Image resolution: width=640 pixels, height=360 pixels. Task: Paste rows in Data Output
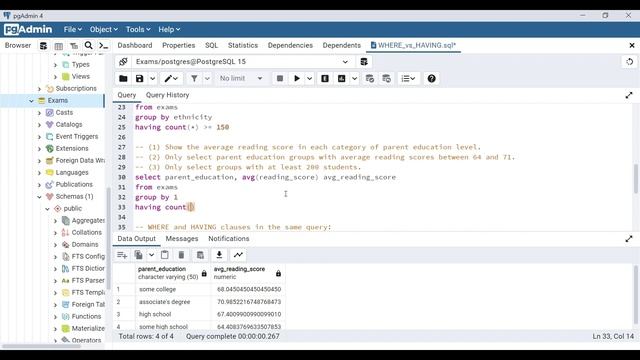click(x=164, y=255)
